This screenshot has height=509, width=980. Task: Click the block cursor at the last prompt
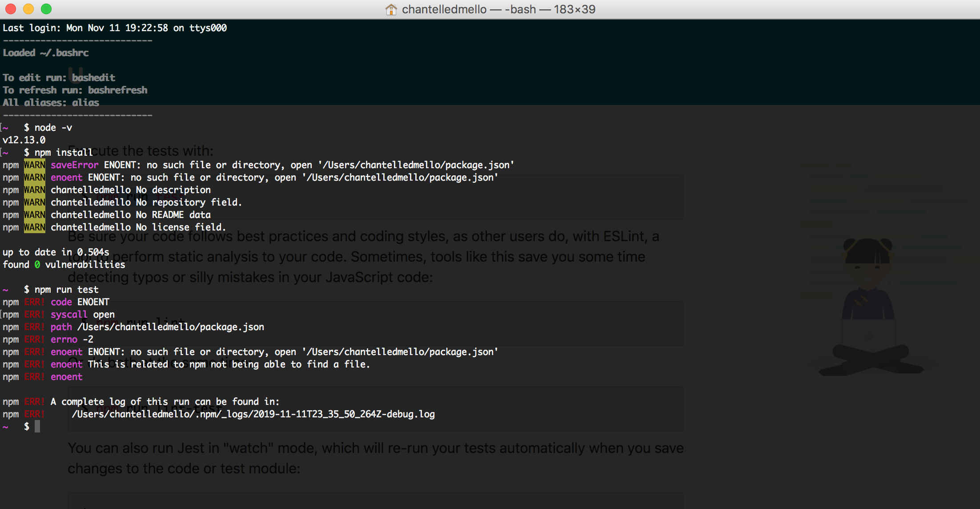pos(37,426)
